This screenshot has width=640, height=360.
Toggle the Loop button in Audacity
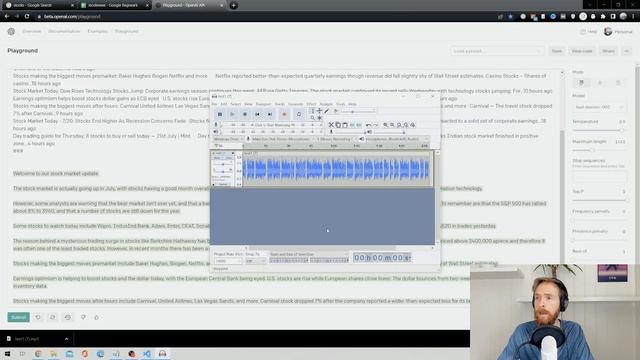(x=299, y=114)
